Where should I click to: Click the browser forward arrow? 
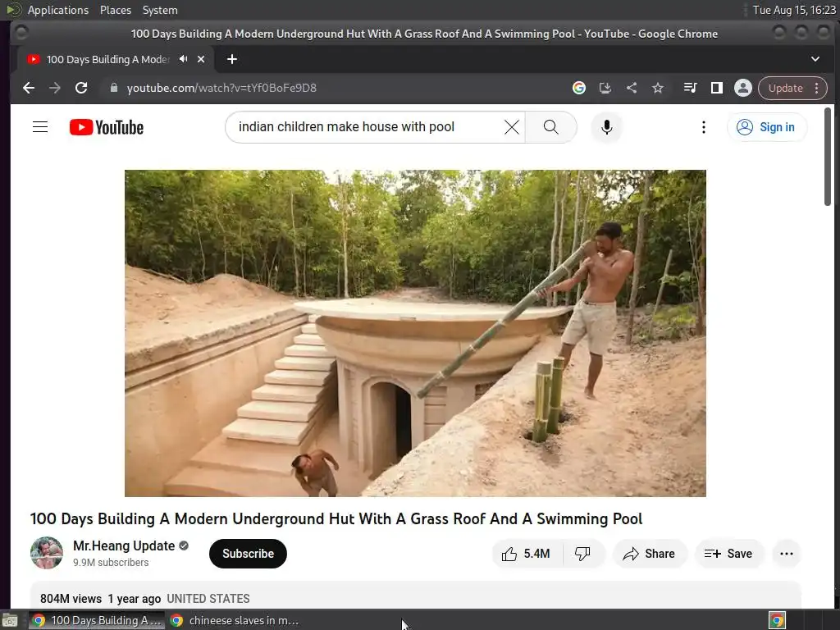click(x=55, y=88)
